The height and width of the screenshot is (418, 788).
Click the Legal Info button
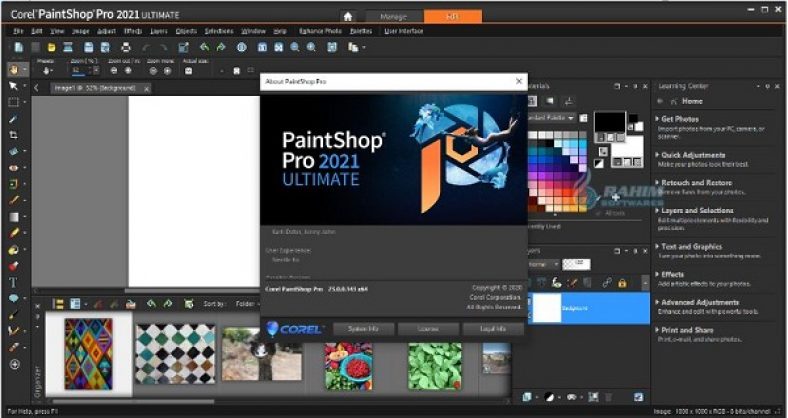click(x=493, y=329)
